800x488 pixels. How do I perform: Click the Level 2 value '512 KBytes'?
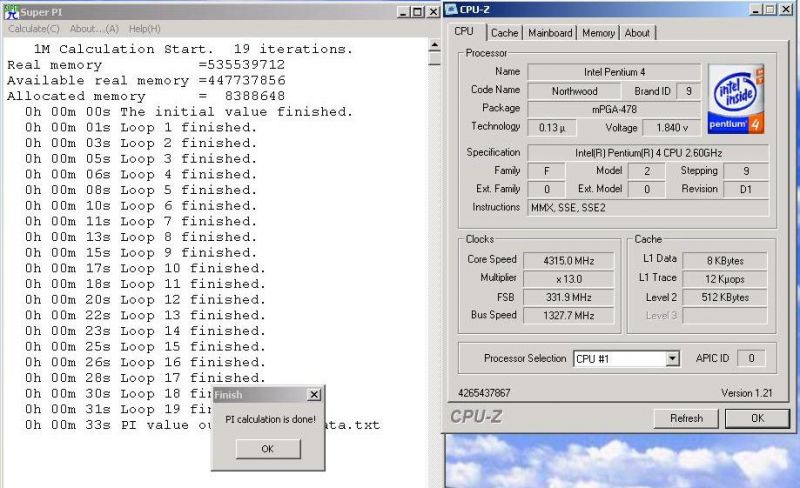coord(725,298)
